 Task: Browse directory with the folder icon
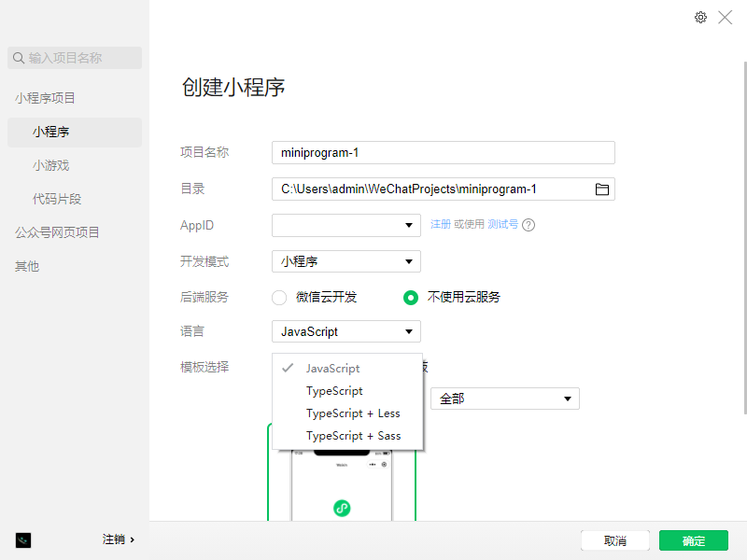tap(602, 189)
